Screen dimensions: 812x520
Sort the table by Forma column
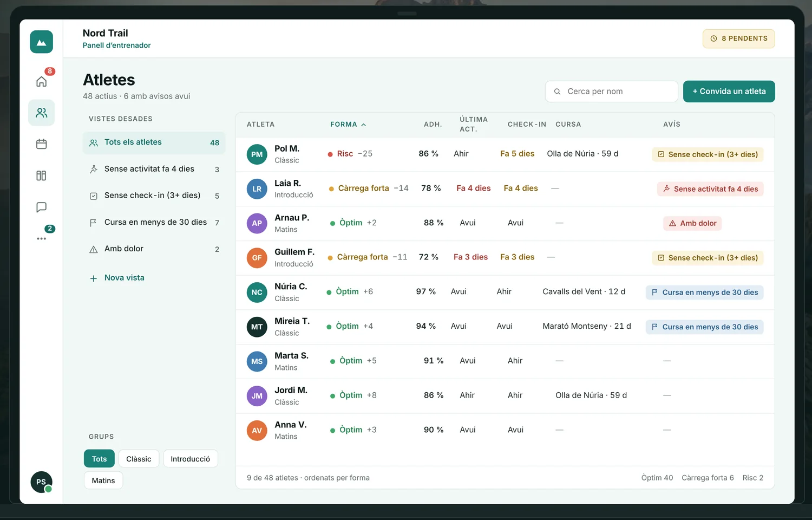[x=348, y=125]
